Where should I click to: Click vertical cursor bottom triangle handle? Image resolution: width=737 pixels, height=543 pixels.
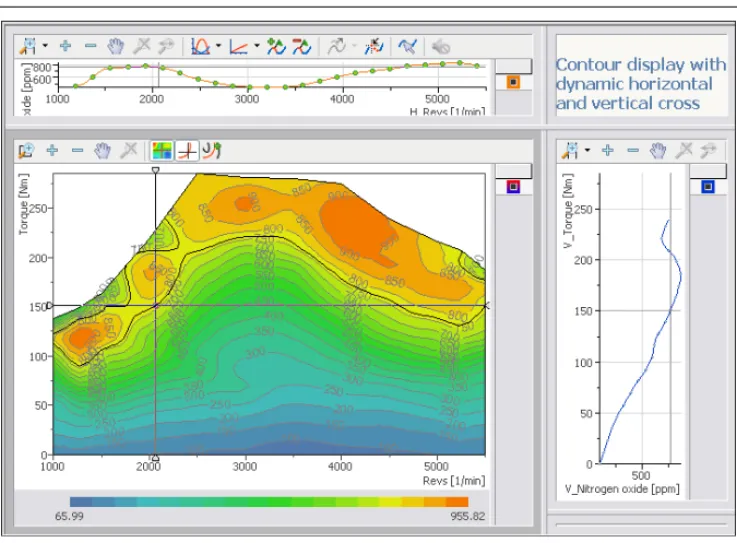[156, 457]
